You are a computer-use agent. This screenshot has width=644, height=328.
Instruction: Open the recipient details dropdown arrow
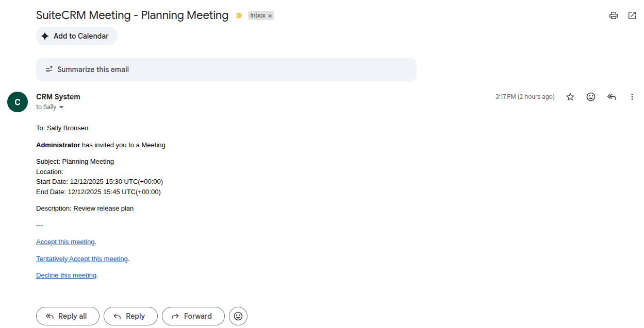(61, 107)
